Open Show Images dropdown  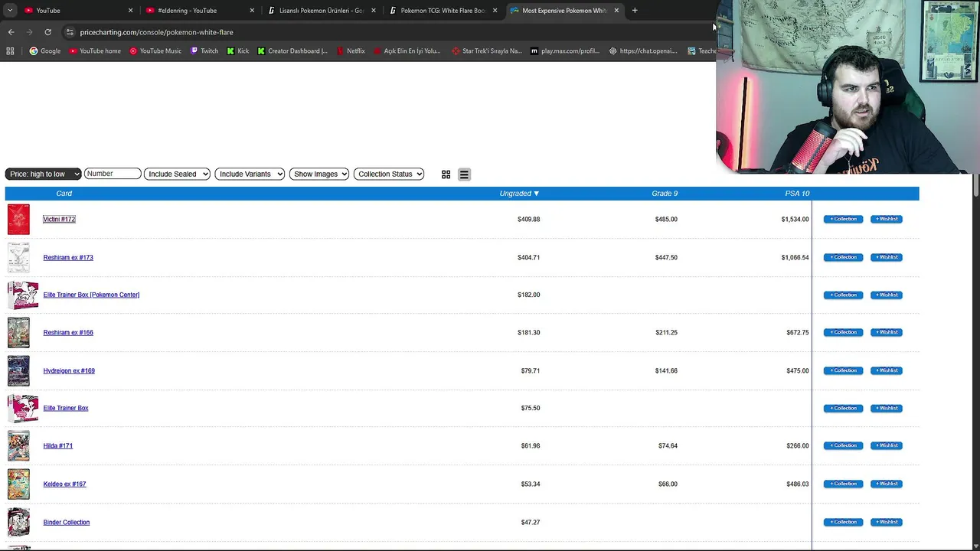319,174
